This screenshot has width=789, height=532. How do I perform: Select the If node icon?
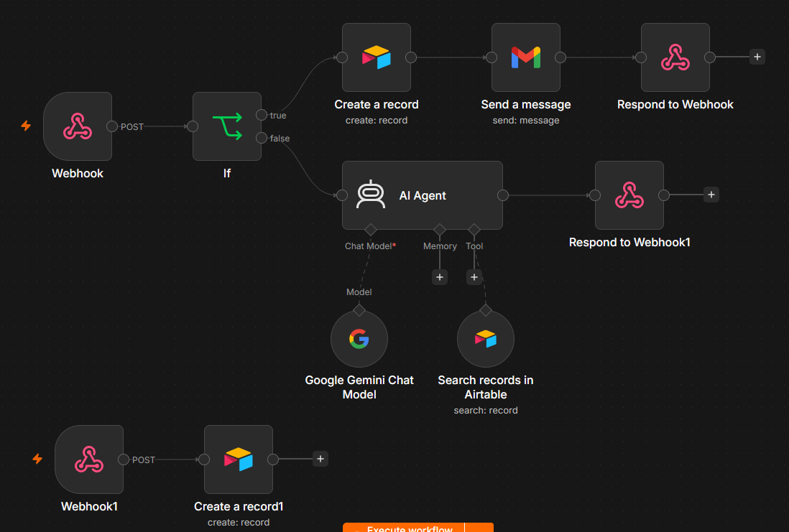[227, 126]
